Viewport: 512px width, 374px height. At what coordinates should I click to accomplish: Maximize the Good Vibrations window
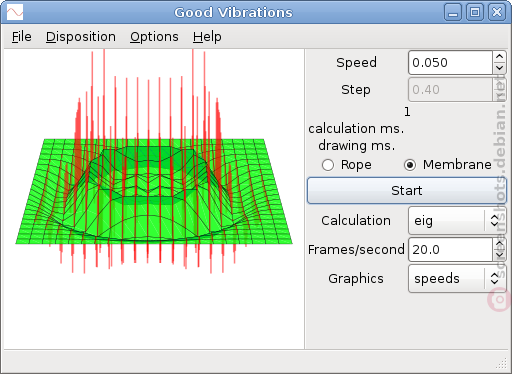[475, 13]
